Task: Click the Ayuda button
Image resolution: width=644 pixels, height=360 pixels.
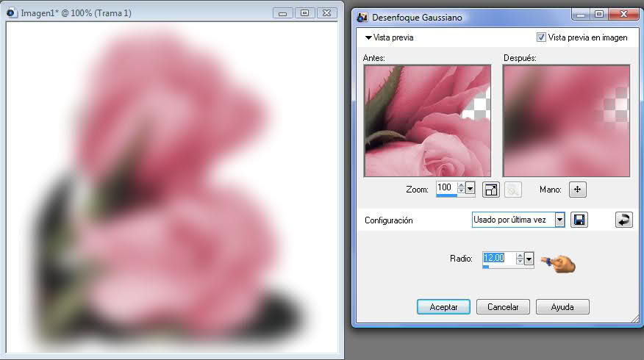Action: (x=562, y=307)
